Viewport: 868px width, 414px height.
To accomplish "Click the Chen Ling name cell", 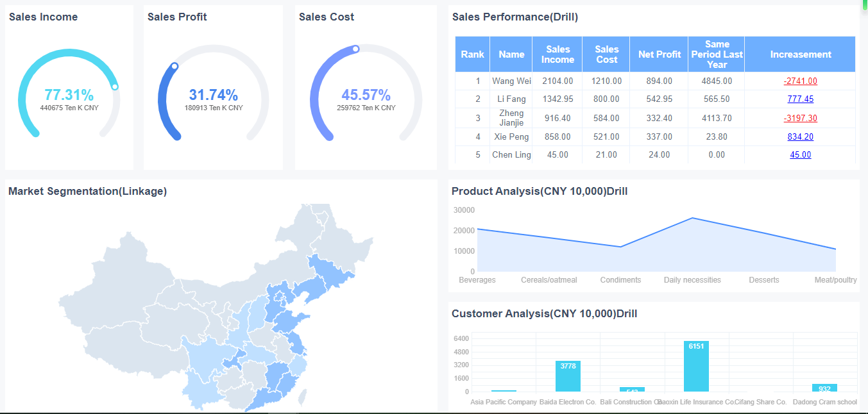I will click(x=511, y=154).
